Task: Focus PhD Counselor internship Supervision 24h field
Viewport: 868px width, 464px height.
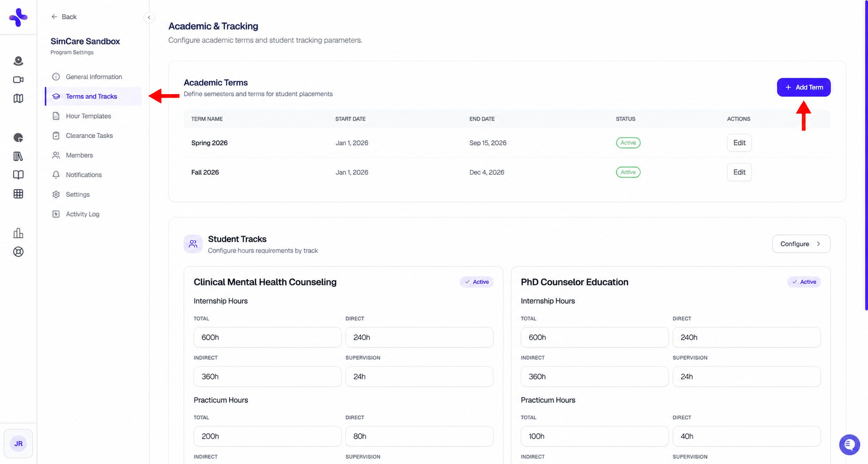Action: click(747, 376)
